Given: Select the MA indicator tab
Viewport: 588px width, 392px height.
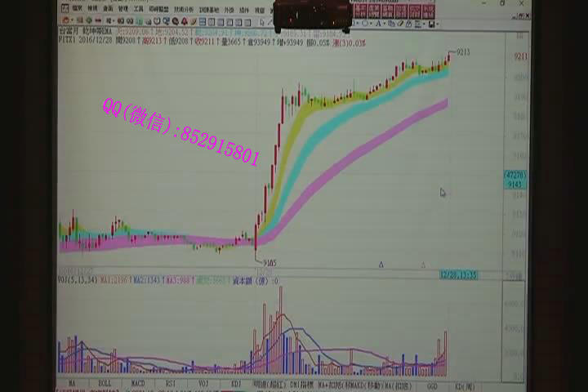Looking at the screenshot, I should click(73, 382).
